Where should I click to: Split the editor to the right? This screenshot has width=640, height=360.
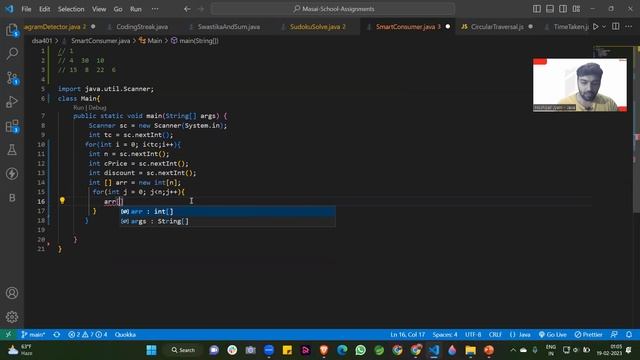[616, 27]
